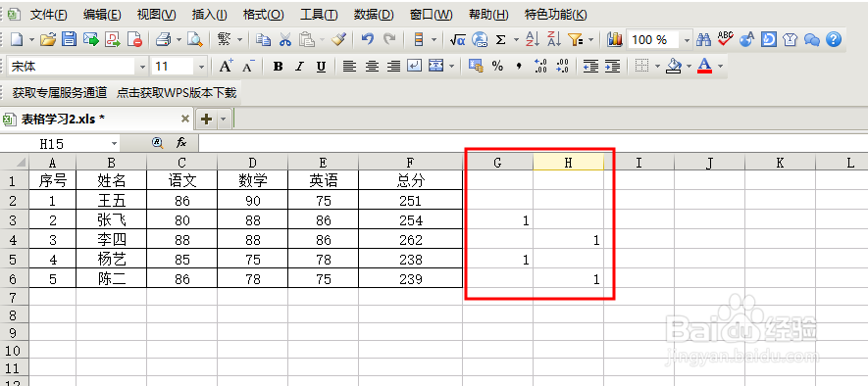868x386 pixels.
Task: Click the filter funnel icon
Action: pyautogui.click(x=576, y=39)
